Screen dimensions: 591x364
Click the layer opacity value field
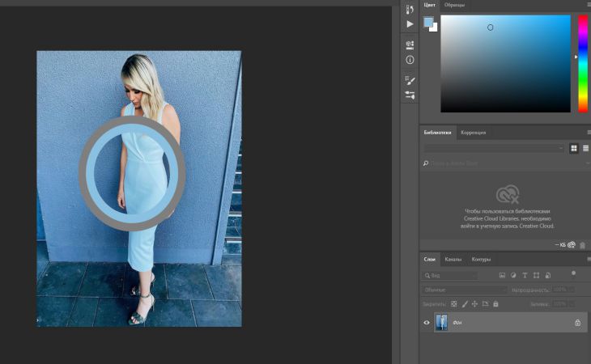pyautogui.click(x=560, y=290)
